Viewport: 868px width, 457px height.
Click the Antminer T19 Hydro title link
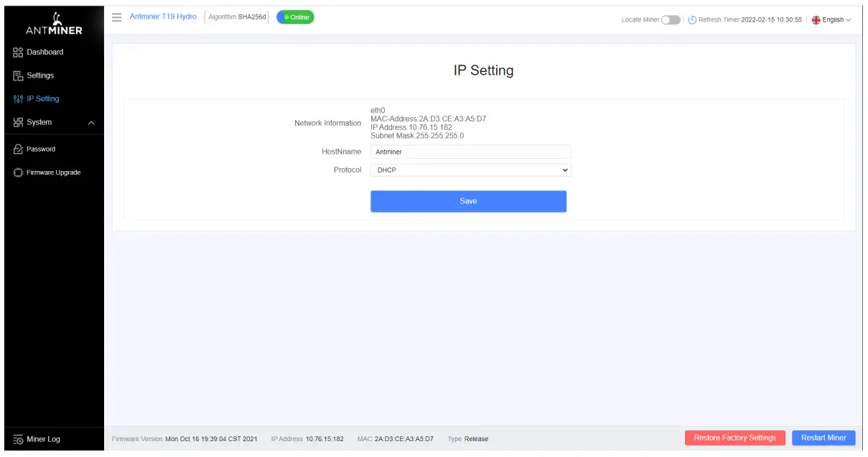[162, 17]
